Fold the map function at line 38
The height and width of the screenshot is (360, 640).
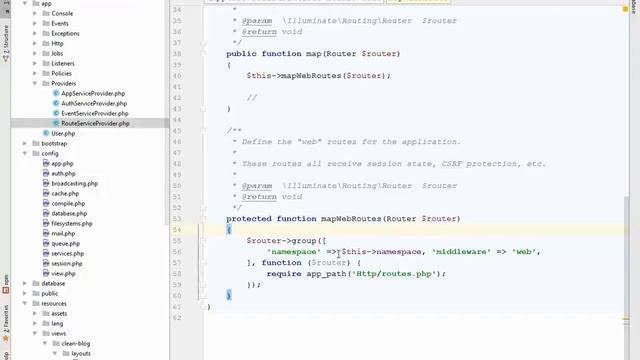click(203, 54)
